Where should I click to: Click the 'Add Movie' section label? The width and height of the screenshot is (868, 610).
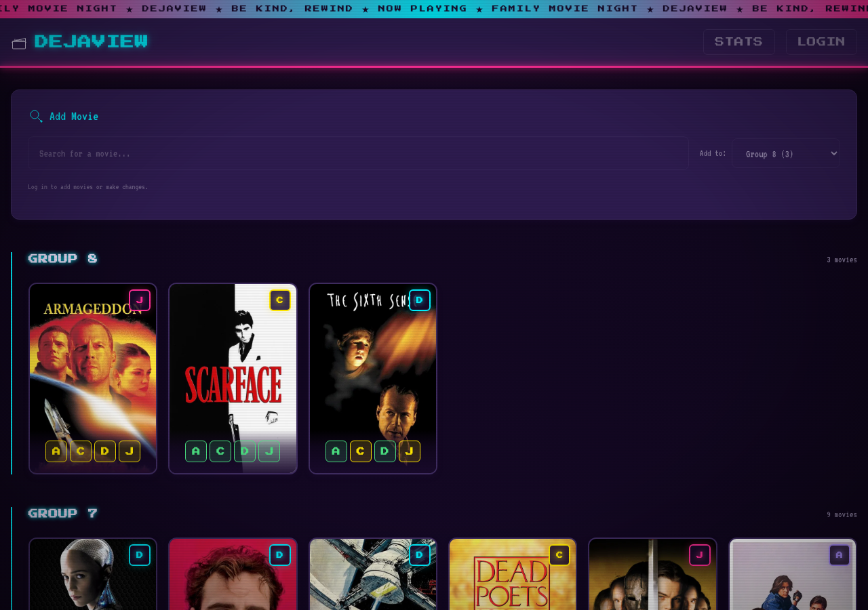[74, 117]
